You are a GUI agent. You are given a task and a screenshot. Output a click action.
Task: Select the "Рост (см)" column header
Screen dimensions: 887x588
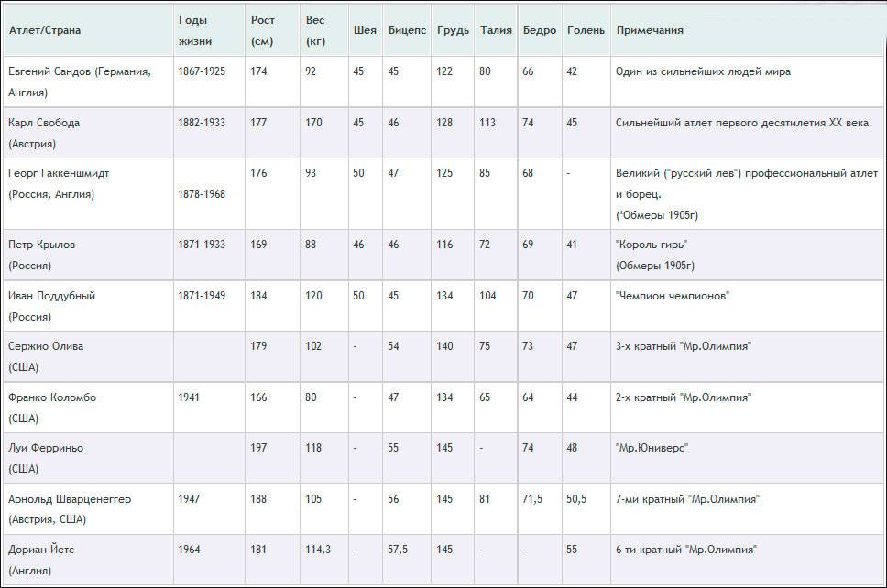[262, 30]
